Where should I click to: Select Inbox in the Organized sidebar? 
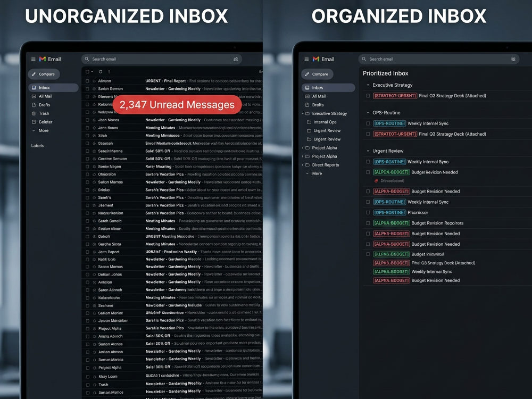[x=328, y=88]
